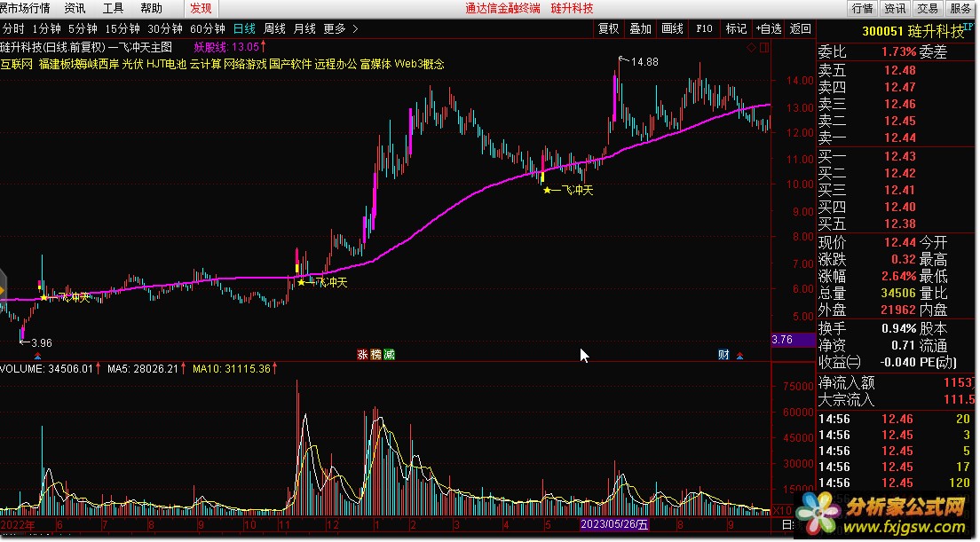Screen dimensions: 980x542
Task: Click the 卖一 ask price 12.44
Action: pyautogui.click(x=900, y=137)
